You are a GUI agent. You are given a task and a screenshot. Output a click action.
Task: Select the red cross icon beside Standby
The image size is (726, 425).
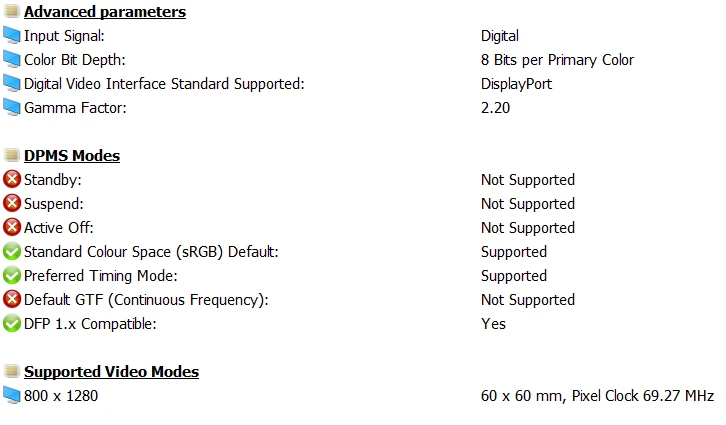click(12, 179)
